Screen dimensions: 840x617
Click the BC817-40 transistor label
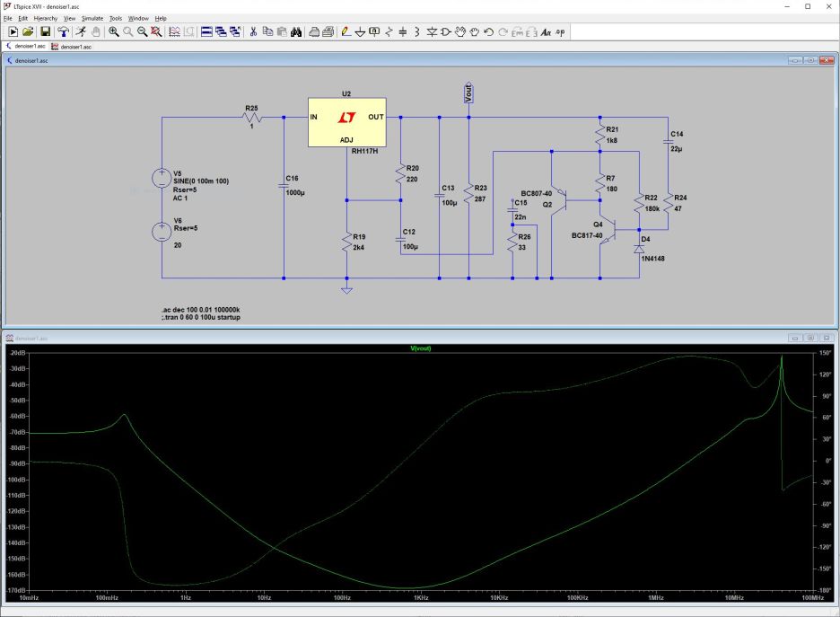click(x=587, y=235)
